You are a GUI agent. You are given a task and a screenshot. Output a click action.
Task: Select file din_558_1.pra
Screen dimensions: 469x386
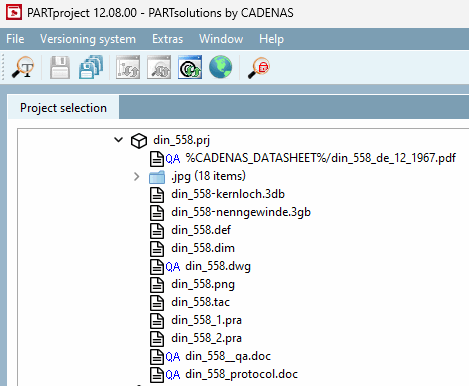click(x=206, y=320)
